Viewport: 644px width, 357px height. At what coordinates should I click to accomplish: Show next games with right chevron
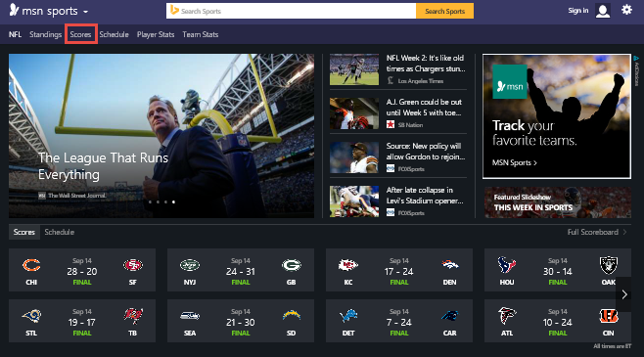[x=624, y=294]
